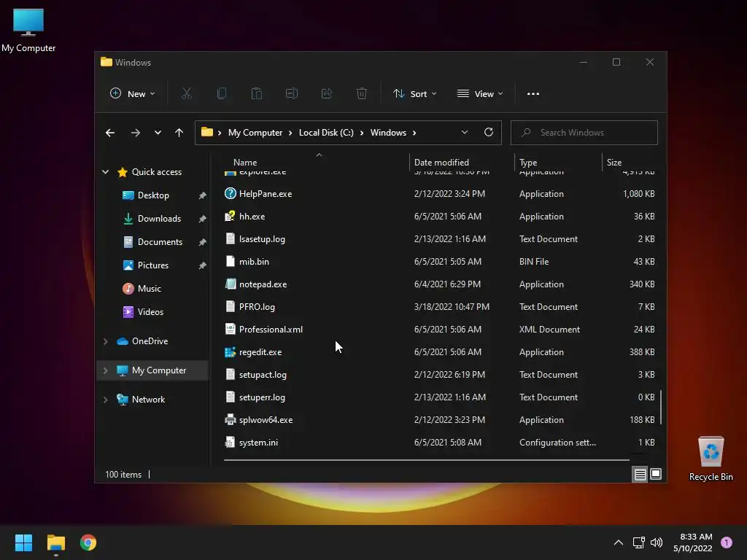Select the setupact.log file name
This screenshot has width=747, height=560.
pyautogui.click(x=263, y=375)
